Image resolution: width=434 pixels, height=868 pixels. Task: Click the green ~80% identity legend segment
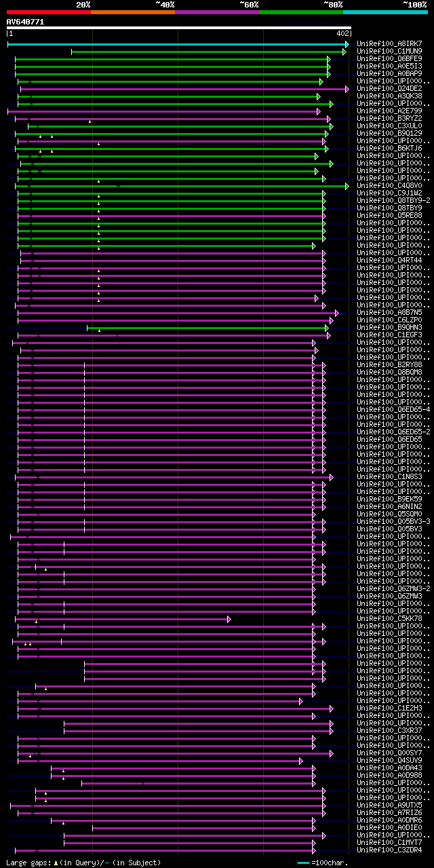tap(301, 12)
